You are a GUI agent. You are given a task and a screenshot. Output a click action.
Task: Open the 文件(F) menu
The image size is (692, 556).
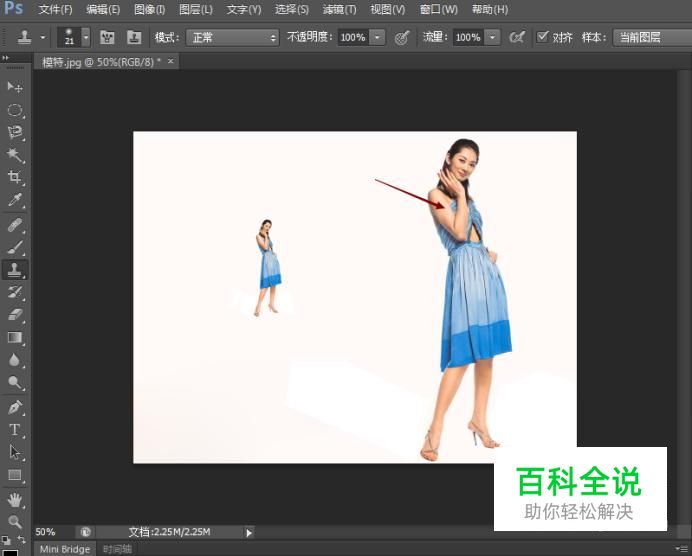(55, 9)
